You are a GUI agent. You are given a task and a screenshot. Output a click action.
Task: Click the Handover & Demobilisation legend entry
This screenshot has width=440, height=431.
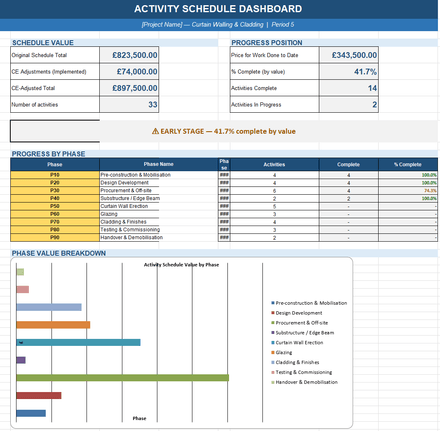click(304, 382)
